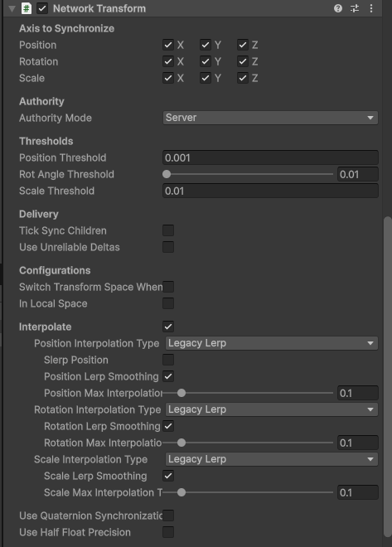Uncheck Scale X axis sync
The width and height of the screenshot is (392, 547).
pyautogui.click(x=168, y=78)
